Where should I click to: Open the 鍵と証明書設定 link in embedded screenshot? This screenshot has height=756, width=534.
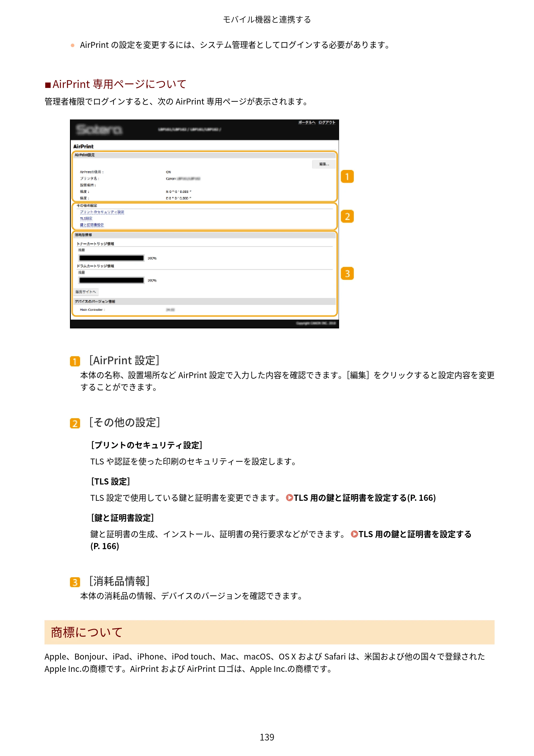pyautogui.click(x=92, y=225)
